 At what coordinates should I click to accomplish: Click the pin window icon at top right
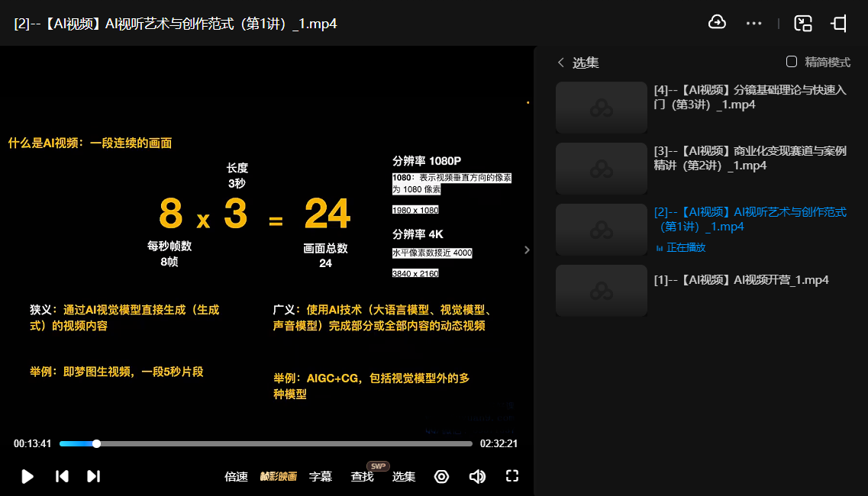coord(839,24)
